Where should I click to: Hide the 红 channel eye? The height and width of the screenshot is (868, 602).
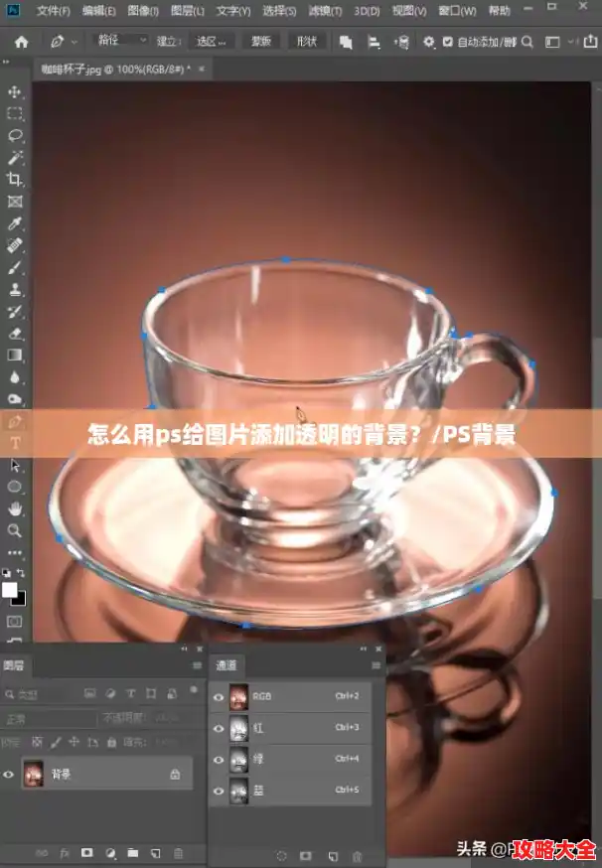pos(219,729)
